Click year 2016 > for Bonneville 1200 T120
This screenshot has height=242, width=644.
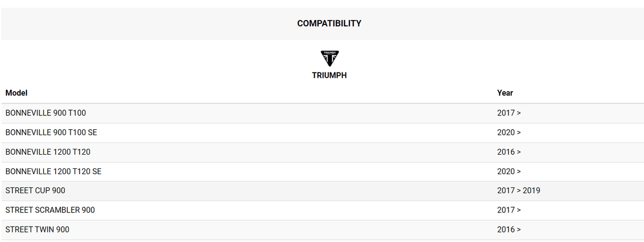click(509, 152)
